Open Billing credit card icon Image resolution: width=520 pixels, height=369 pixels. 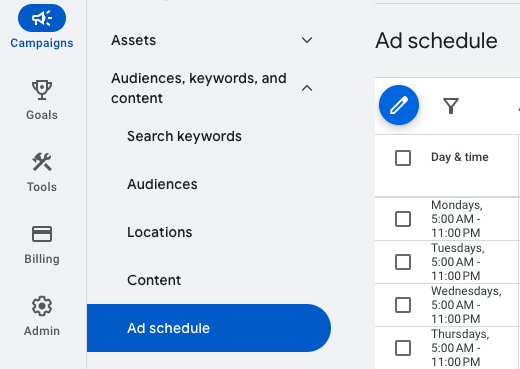tap(42, 234)
